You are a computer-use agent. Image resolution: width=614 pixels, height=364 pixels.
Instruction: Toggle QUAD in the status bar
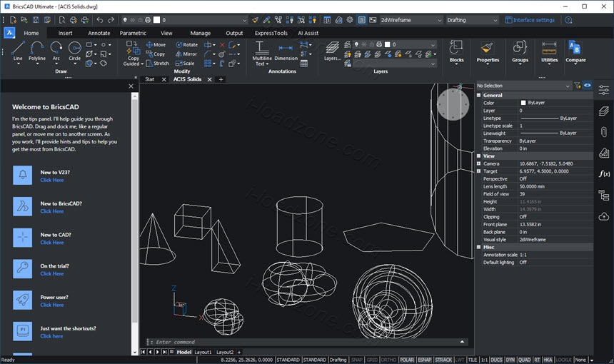[x=524, y=360]
